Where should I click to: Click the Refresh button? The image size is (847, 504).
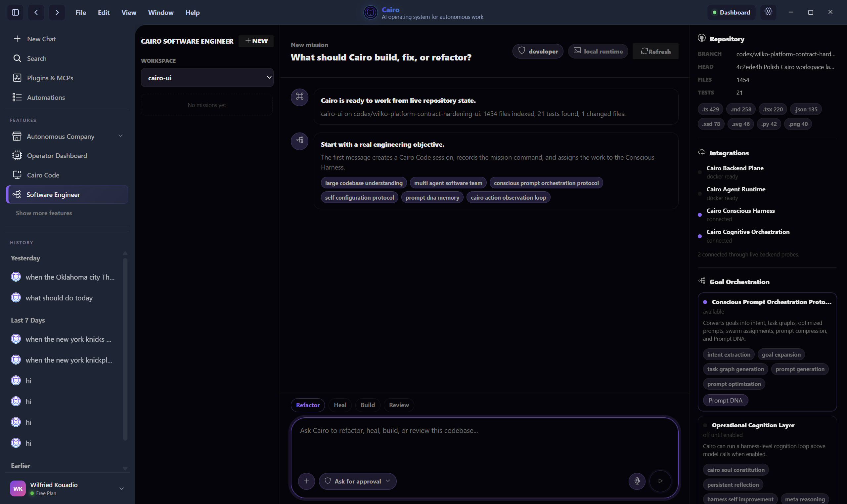655,51
